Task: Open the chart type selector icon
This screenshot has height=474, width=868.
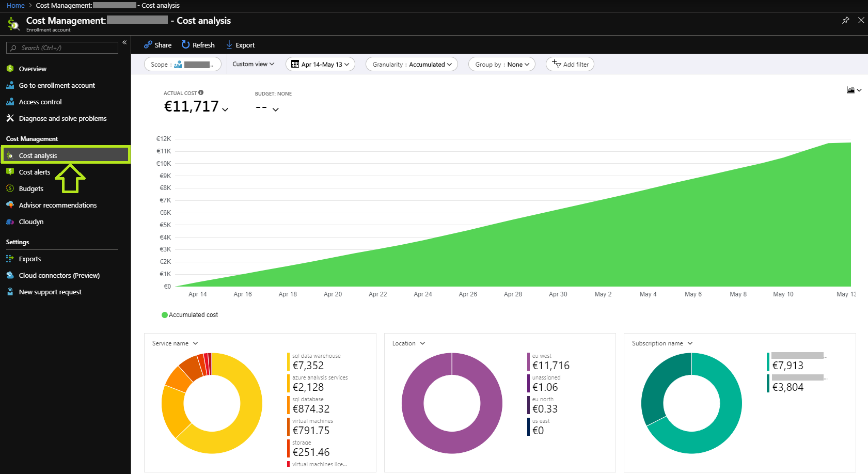Action: pyautogui.click(x=854, y=90)
